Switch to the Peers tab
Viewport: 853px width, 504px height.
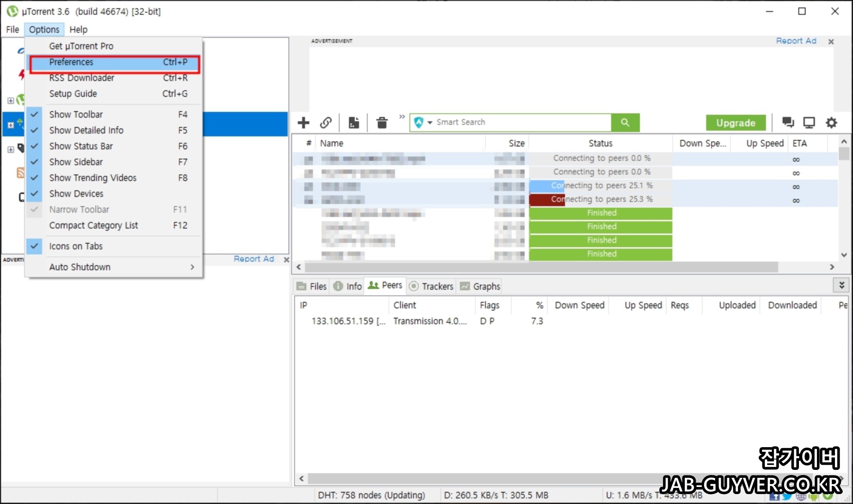click(x=385, y=286)
